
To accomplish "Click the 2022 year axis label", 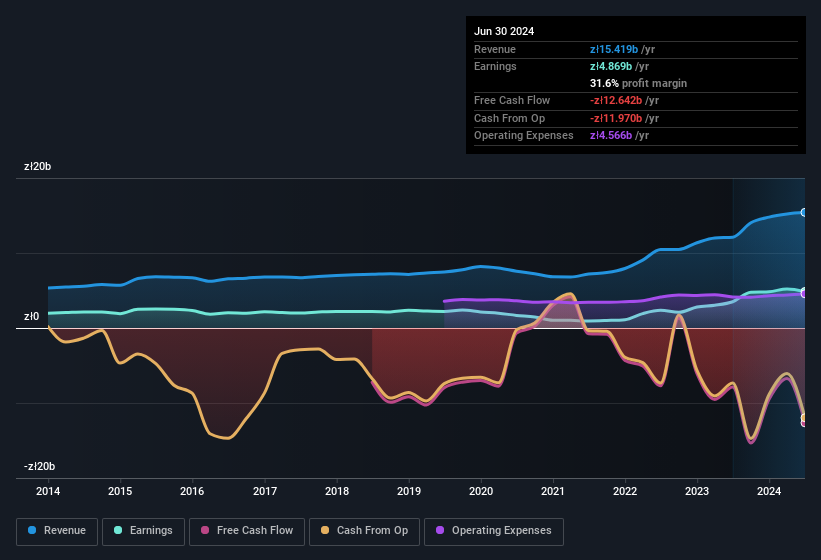I will [625, 491].
